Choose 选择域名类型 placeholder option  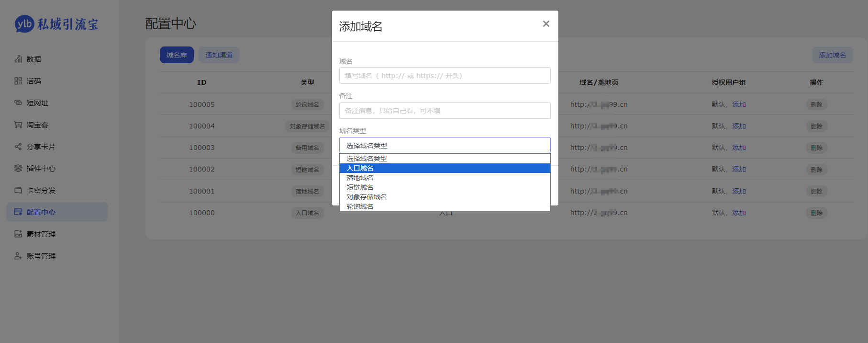click(x=445, y=159)
